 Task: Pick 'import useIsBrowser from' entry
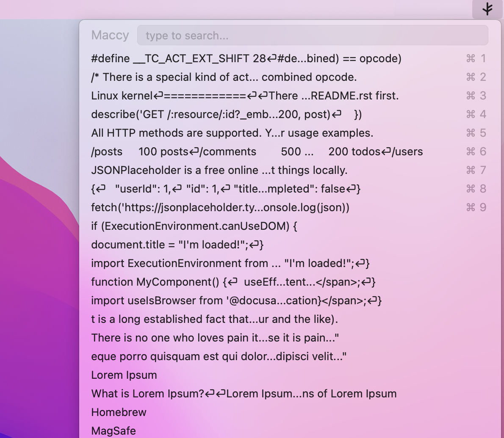[290, 300]
